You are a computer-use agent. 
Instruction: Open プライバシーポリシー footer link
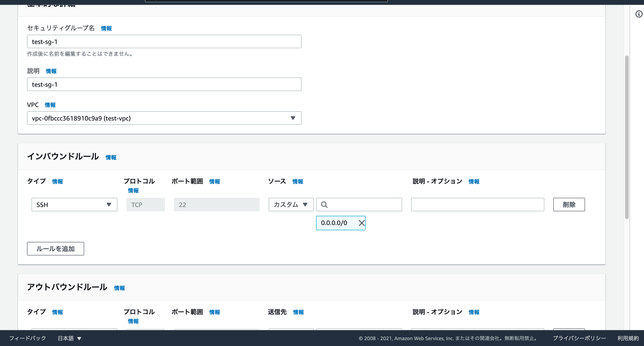579,338
